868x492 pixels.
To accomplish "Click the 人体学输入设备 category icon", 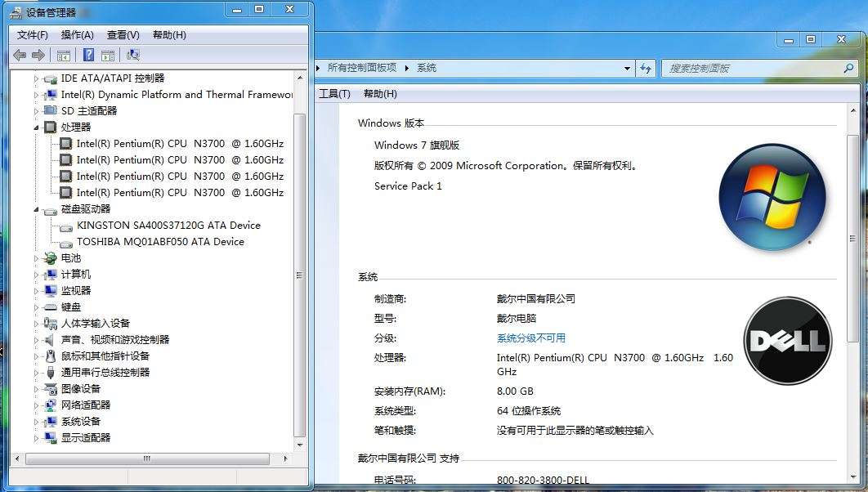I will (x=51, y=323).
